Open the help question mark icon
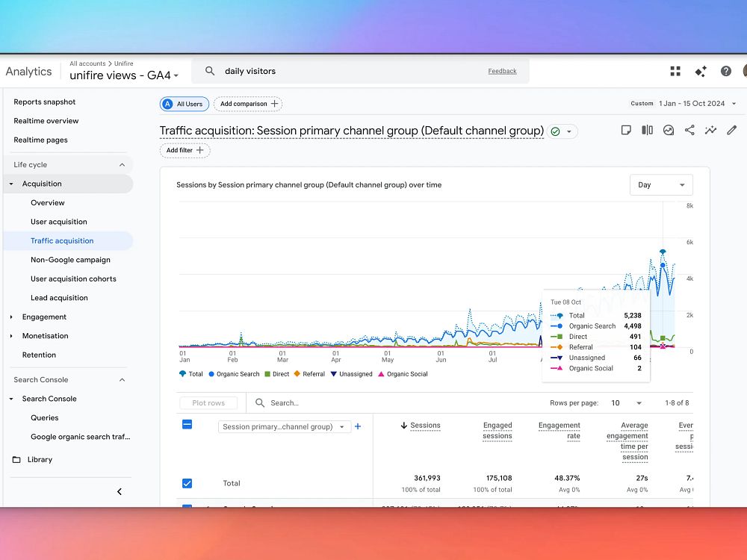747x560 pixels. tap(725, 72)
